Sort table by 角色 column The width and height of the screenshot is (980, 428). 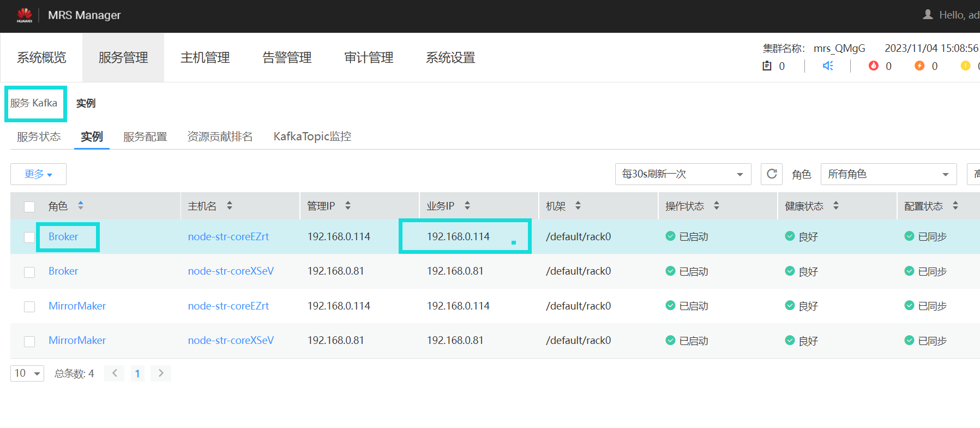(81, 205)
